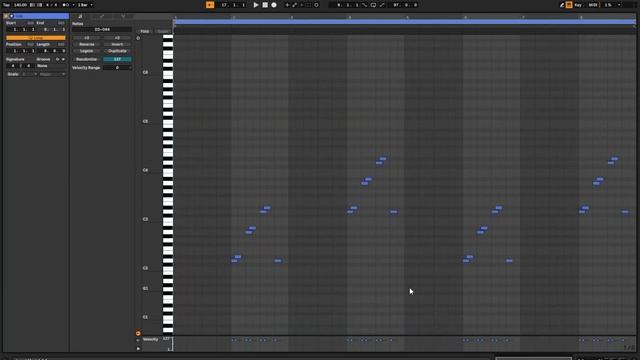
Task: Open the Envelopes tab in clip view
Action: (102, 16)
